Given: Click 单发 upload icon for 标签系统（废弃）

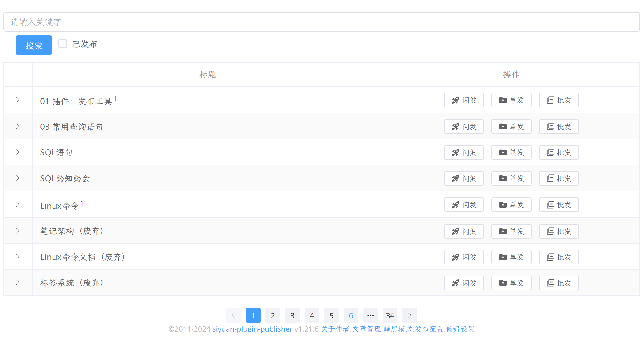Looking at the screenshot, I should tap(503, 283).
